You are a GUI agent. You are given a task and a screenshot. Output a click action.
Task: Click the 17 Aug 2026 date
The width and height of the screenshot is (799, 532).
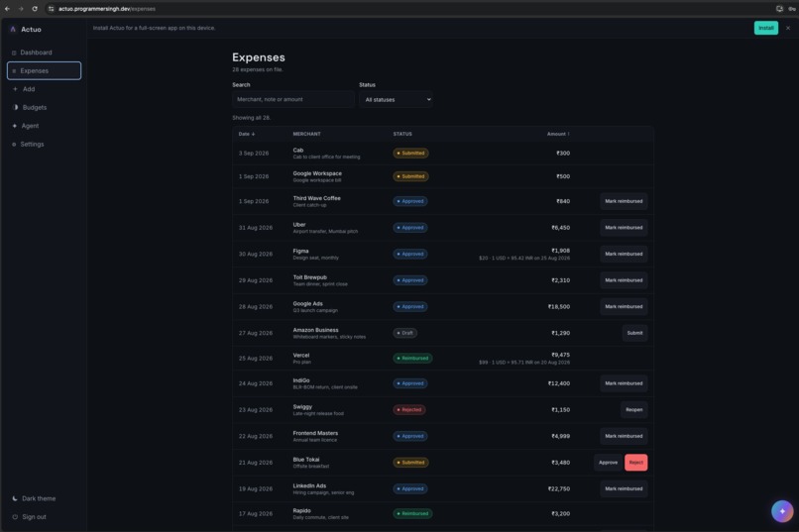pyautogui.click(x=256, y=514)
